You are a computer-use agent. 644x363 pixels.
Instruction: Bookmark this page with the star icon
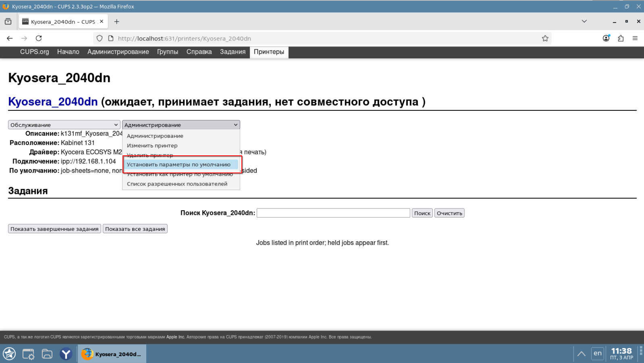click(545, 38)
